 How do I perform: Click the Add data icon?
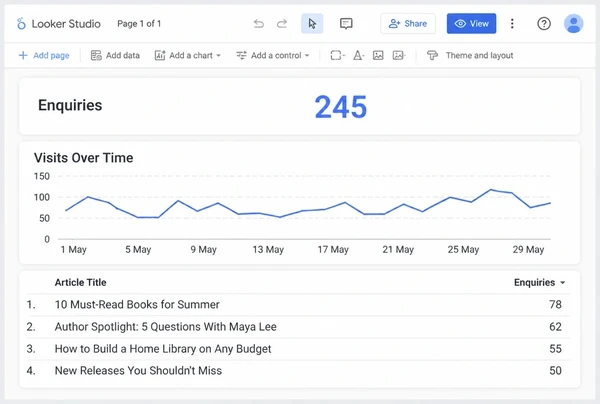pos(96,55)
